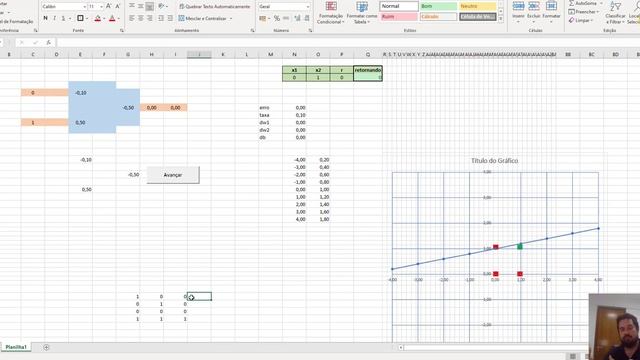Increase cell indent
This screenshot has width=640, height=360.
[x=170, y=18]
